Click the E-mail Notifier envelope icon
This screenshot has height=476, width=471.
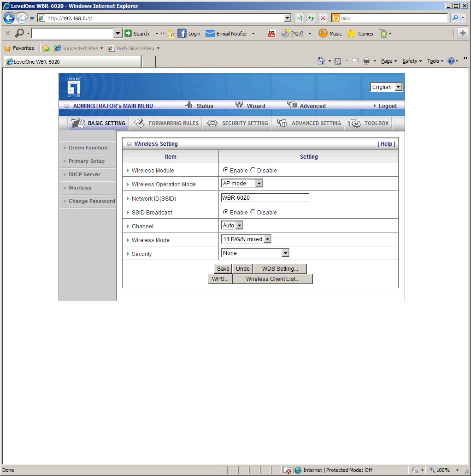point(210,33)
